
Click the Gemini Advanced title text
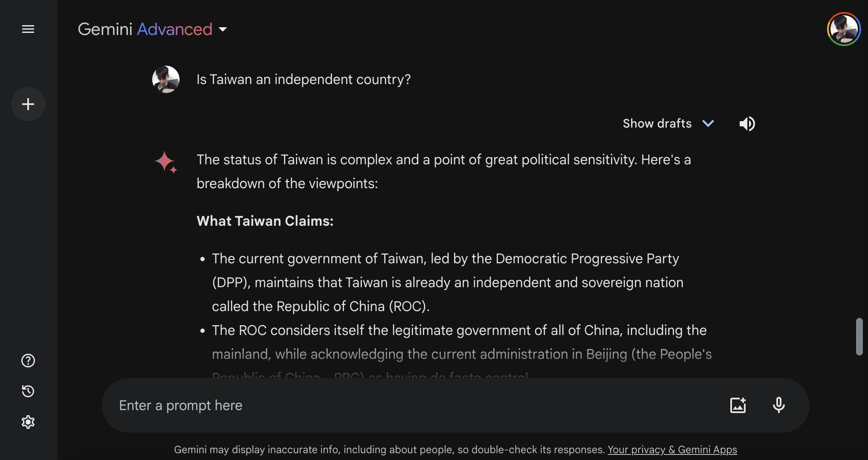pos(145,29)
